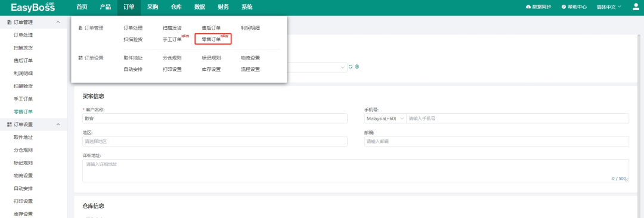Open 扫描发货 in the left sidebar
The height and width of the screenshot is (218, 644).
[x=23, y=48]
